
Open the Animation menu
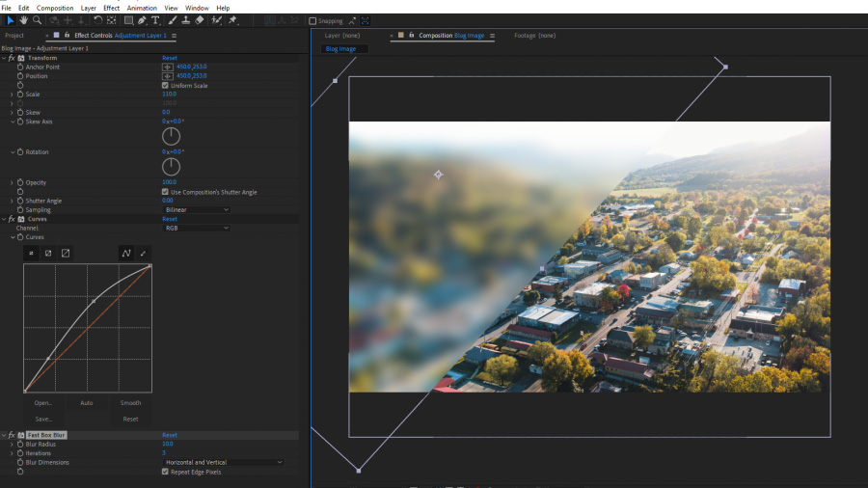(142, 8)
